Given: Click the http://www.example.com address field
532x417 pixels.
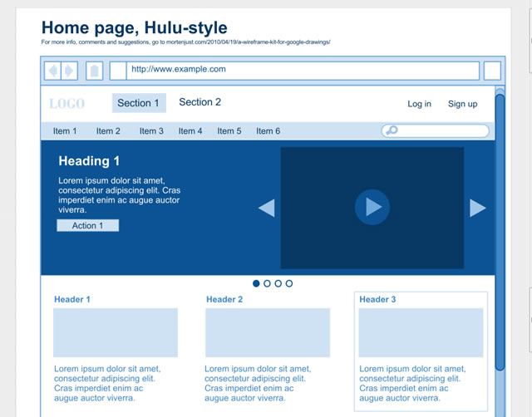Looking at the screenshot, I should point(303,71).
